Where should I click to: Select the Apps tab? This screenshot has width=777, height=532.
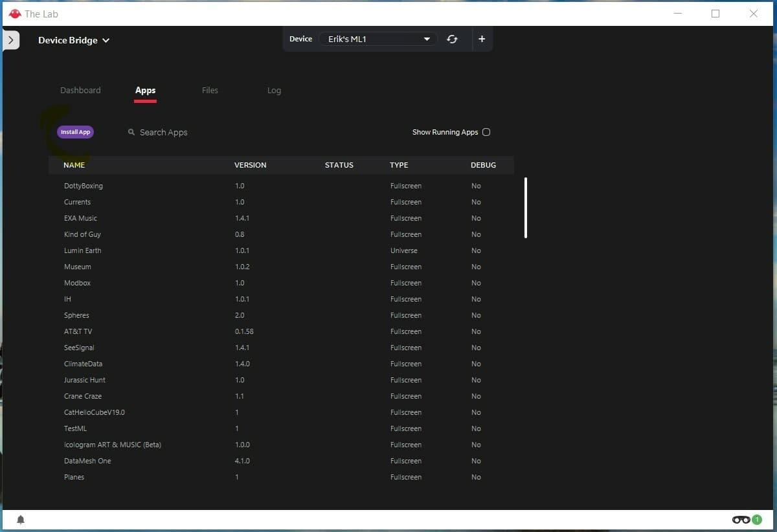tap(146, 91)
